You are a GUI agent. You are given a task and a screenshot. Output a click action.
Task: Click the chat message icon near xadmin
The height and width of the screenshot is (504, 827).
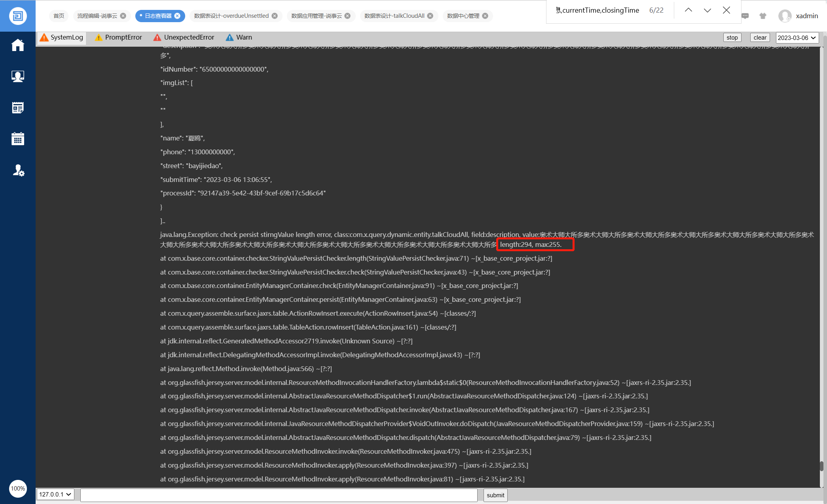click(745, 16)
